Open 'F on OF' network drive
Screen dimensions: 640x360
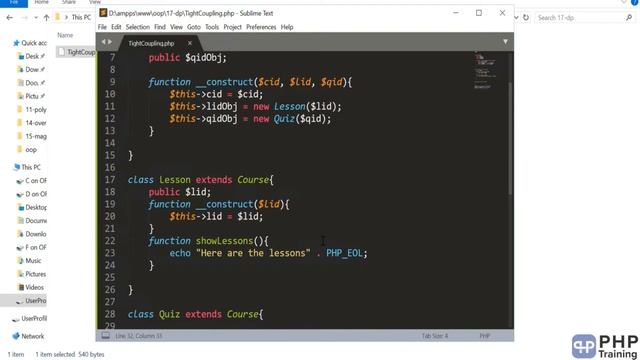pyautogui.click(x=32, y=247)
